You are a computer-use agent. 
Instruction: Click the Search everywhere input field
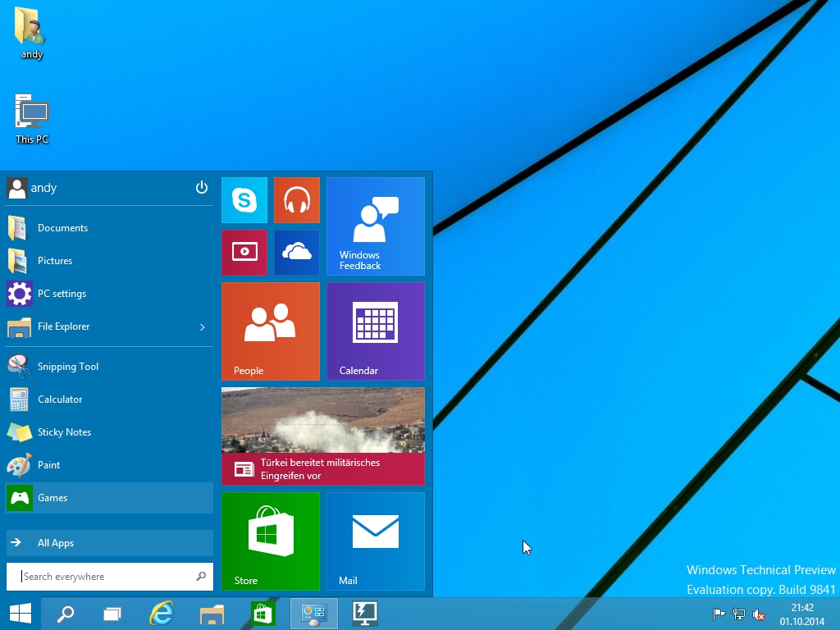(x=105, y=577)
